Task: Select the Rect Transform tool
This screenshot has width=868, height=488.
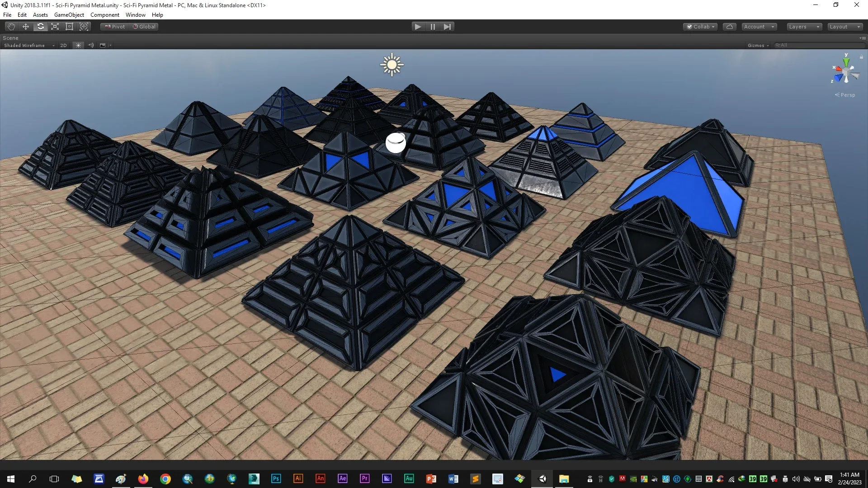Action: click(x=70, y=27)
